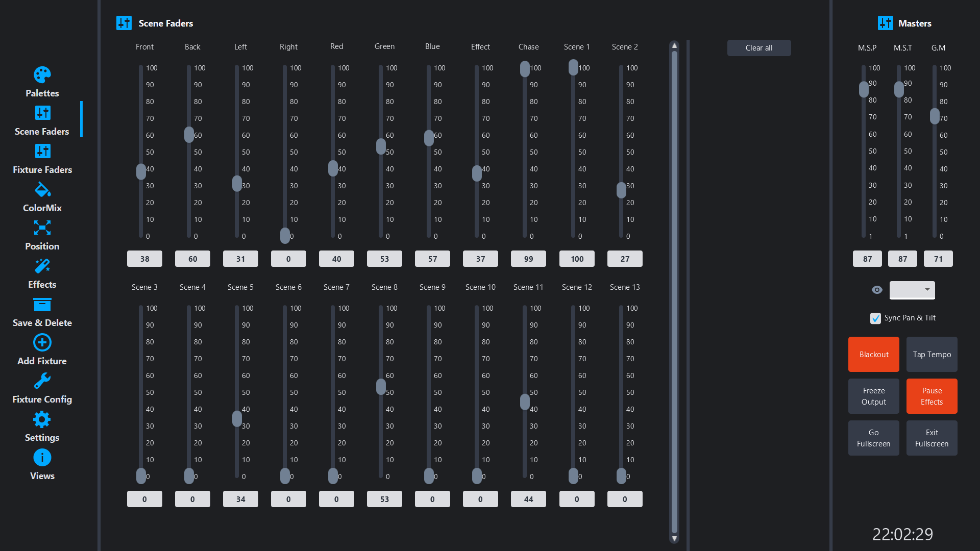This screenshot has width=980, height=551.
Task: Open the Add Fixture panel
Action: click(x=42, y=349)
